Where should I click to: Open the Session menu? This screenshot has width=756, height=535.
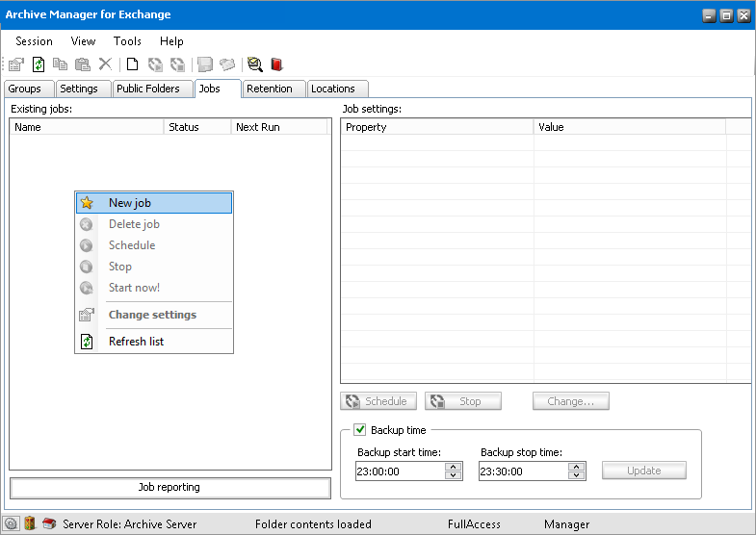click(34, 41)
